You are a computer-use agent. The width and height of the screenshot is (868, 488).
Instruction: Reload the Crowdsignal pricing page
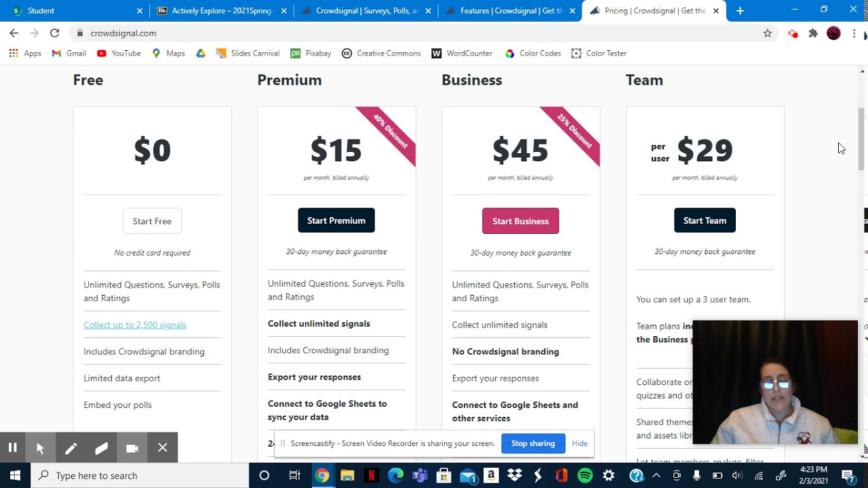click(54, 33)
